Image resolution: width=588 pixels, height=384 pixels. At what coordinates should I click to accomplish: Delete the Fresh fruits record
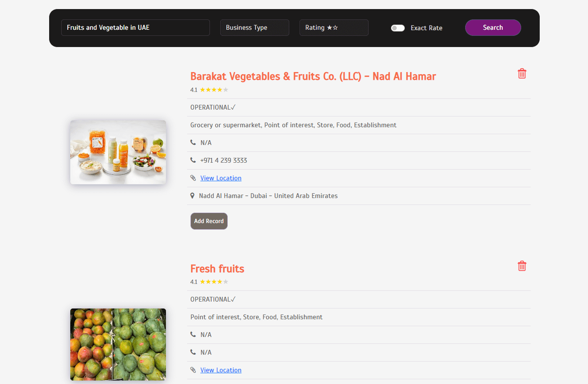(522, 266)
